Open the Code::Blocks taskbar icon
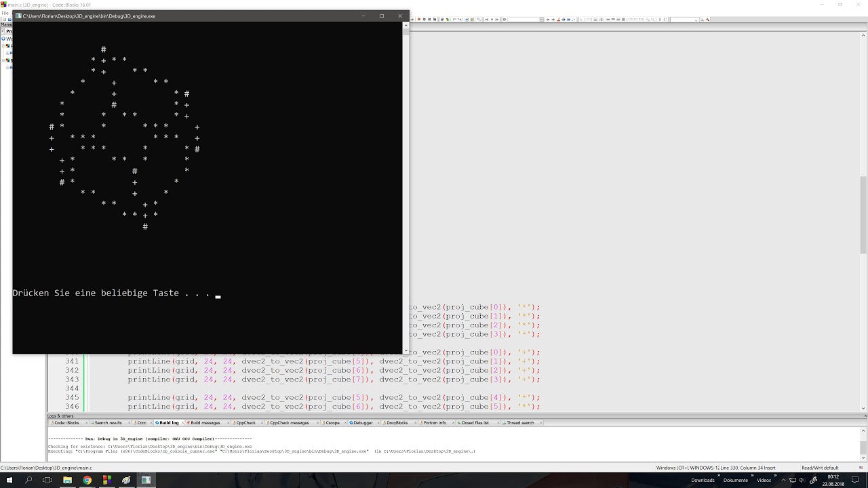This screenshot has height=488, width=868. click(106, 480)
